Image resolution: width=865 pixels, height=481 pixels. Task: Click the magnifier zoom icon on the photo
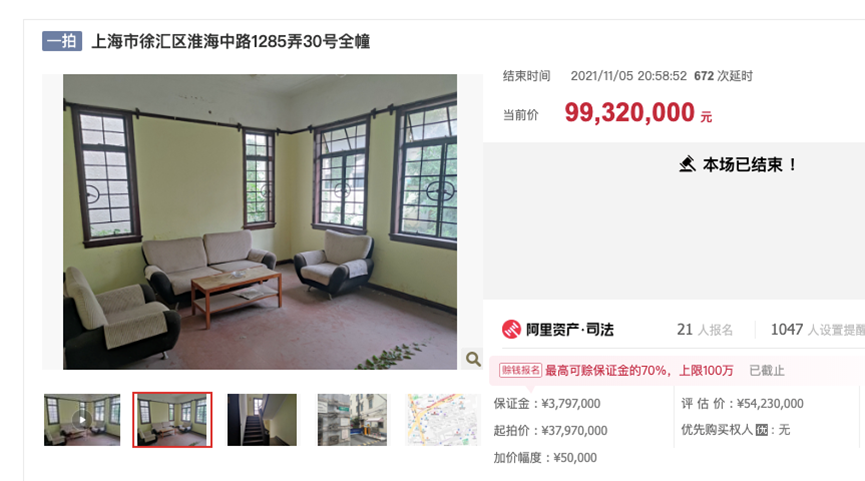(x=473, y=359)
